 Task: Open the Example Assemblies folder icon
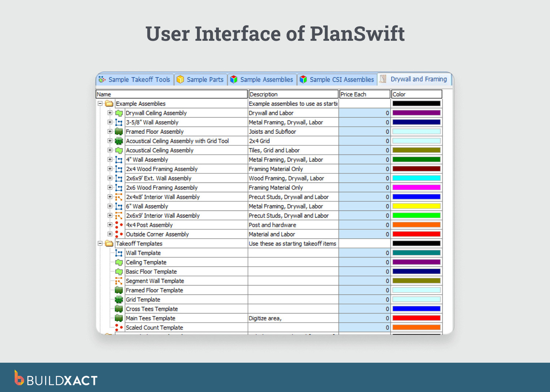[x=109, y=103]
